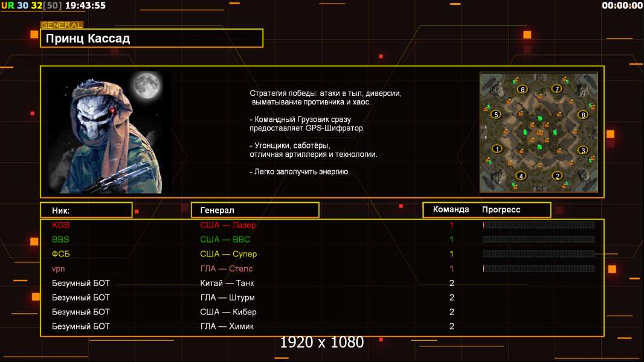Select player ФСБ in the list

pos(61,254)
